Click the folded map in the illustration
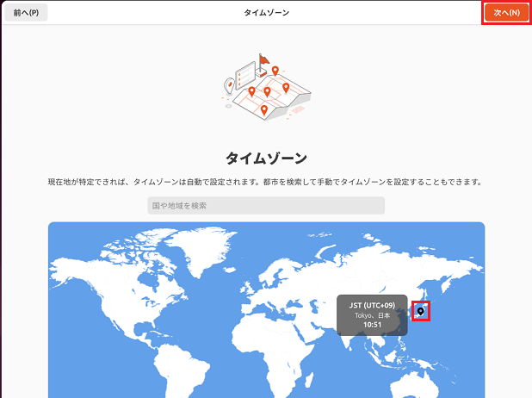The height and width of the screenshot is (398, 532). (274, 93)
